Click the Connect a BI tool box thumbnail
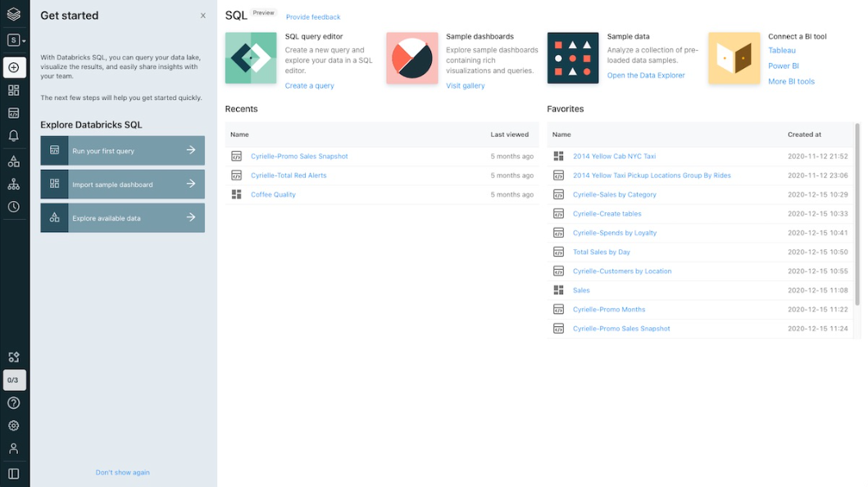The width and height of the screenshot is (868, 487). click(734, 58)
